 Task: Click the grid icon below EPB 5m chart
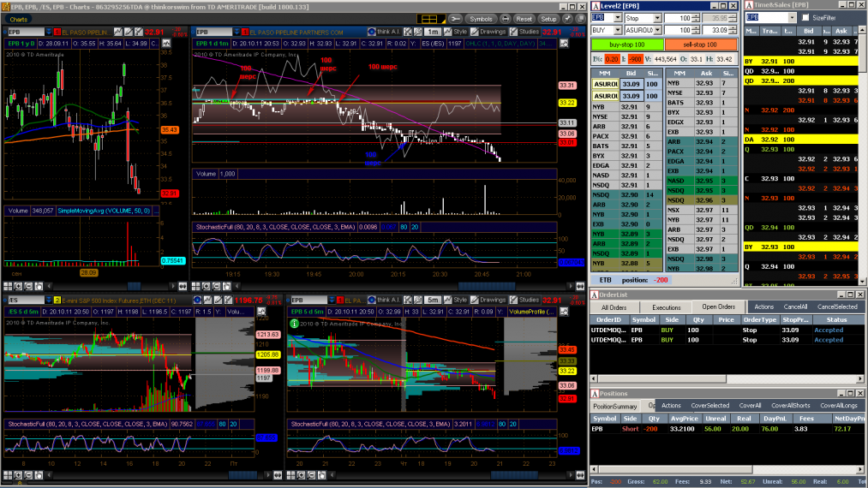(x=291, y=475)
